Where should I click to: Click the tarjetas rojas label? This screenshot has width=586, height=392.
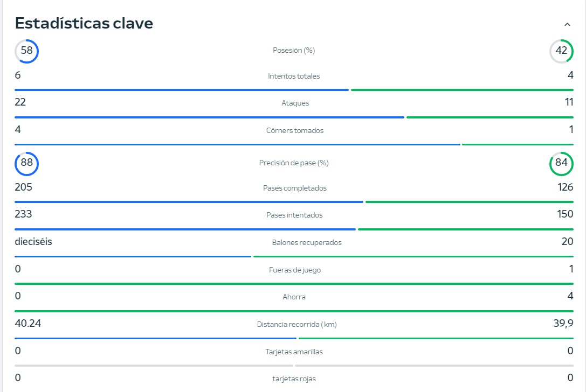[x=294, y=379]
